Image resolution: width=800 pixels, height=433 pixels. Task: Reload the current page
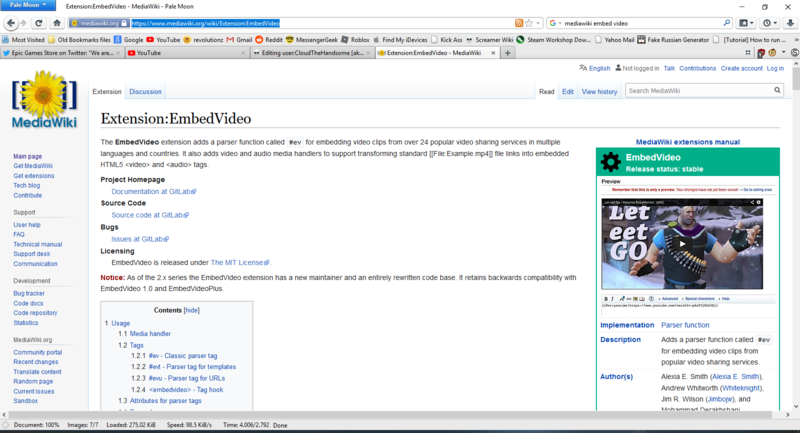[x=38, y=23]
